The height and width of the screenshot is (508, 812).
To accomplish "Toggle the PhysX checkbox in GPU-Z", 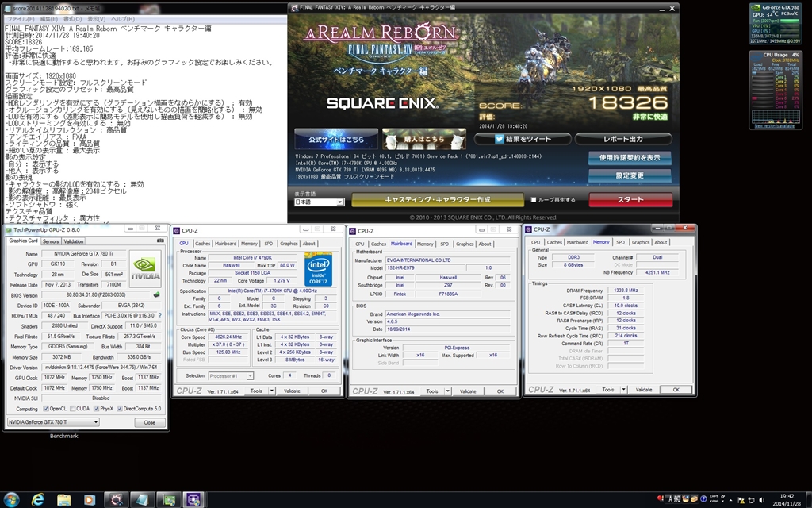I will click(x=96, y=409).
